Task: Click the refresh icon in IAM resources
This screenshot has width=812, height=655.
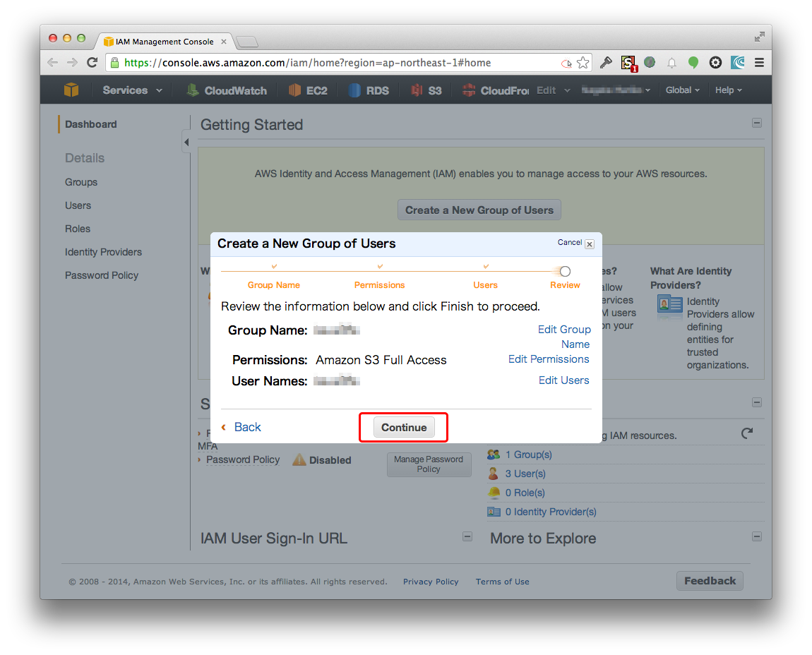Action: click(x=746, y=433)
